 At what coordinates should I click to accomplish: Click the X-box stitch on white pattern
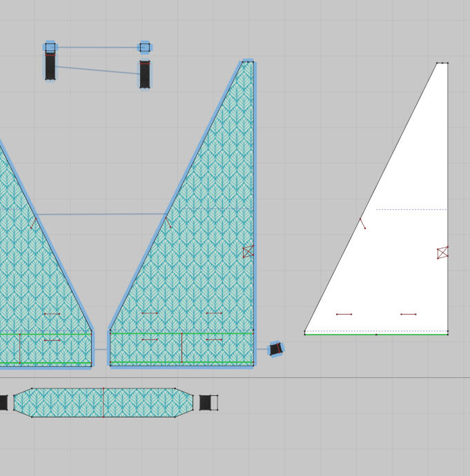pos(442,252)
